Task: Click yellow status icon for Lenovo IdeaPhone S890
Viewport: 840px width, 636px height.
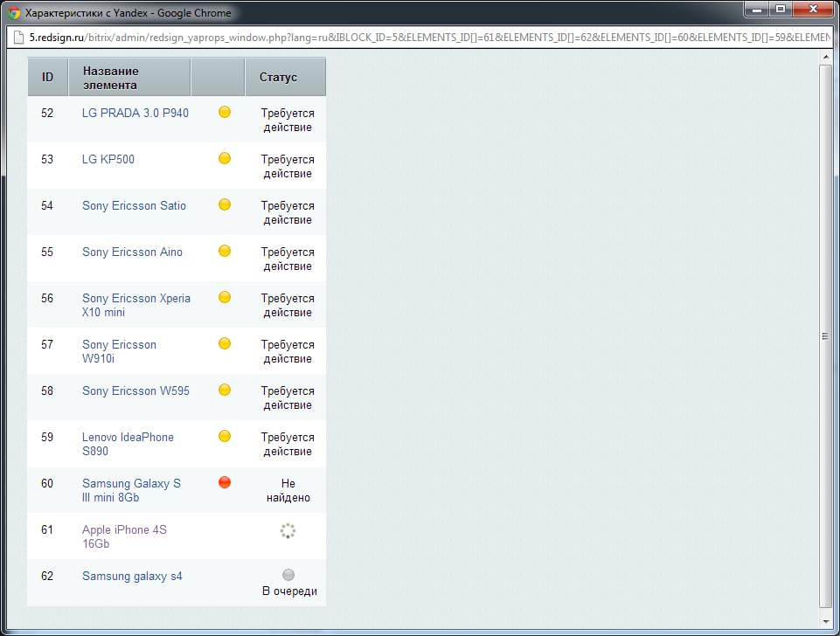Action: coord(225,436)
